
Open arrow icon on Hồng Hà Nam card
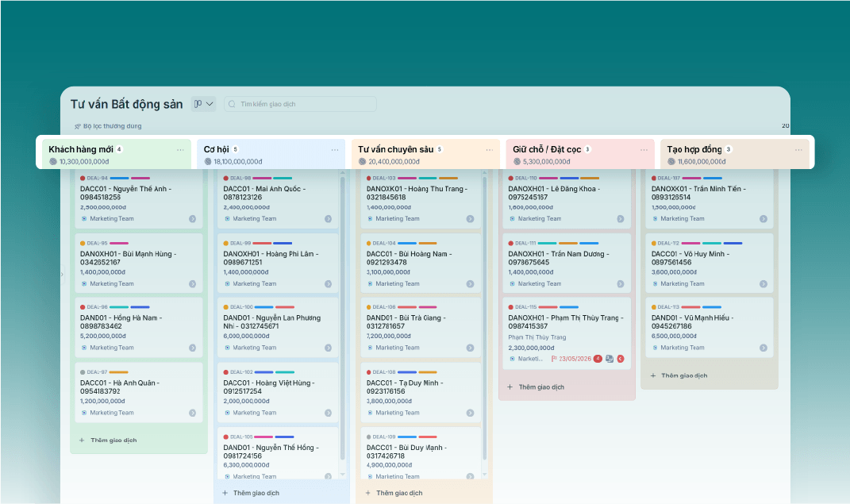(192, 348)
